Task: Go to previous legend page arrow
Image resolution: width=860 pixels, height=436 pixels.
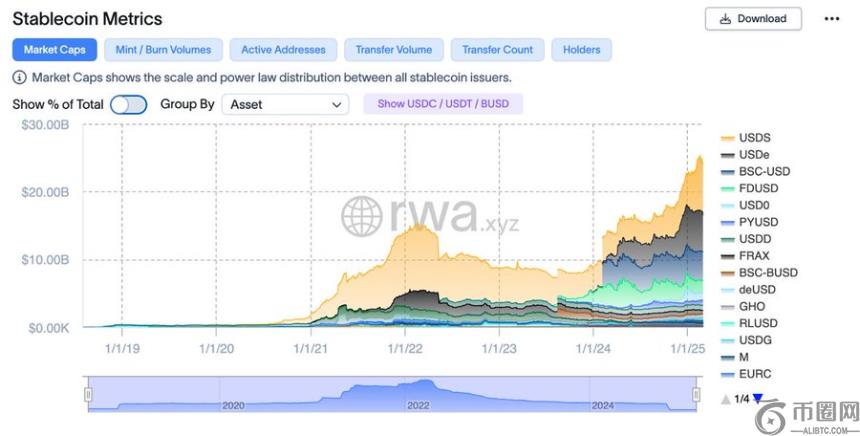Action: pos(725,399)
